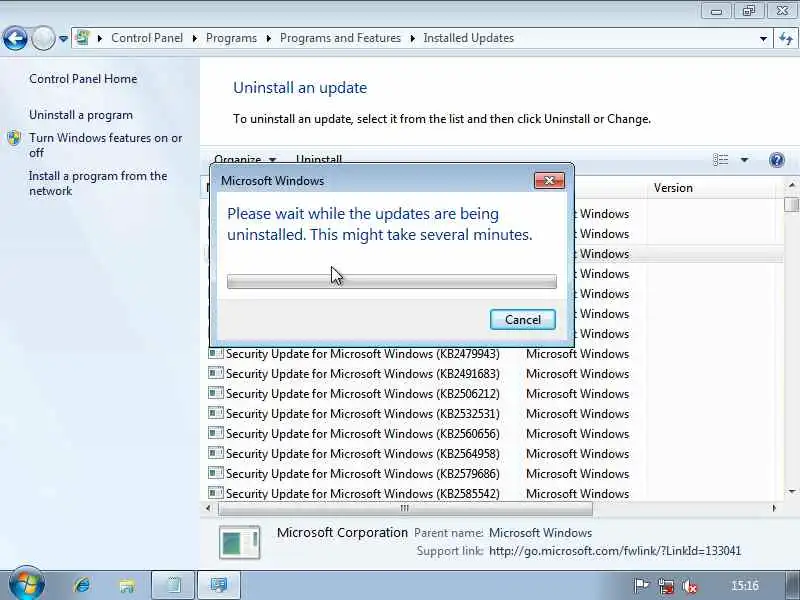800x600 pixels.
Task: Click the update thumbnail in details pane
Action: [x=239, y=542]
